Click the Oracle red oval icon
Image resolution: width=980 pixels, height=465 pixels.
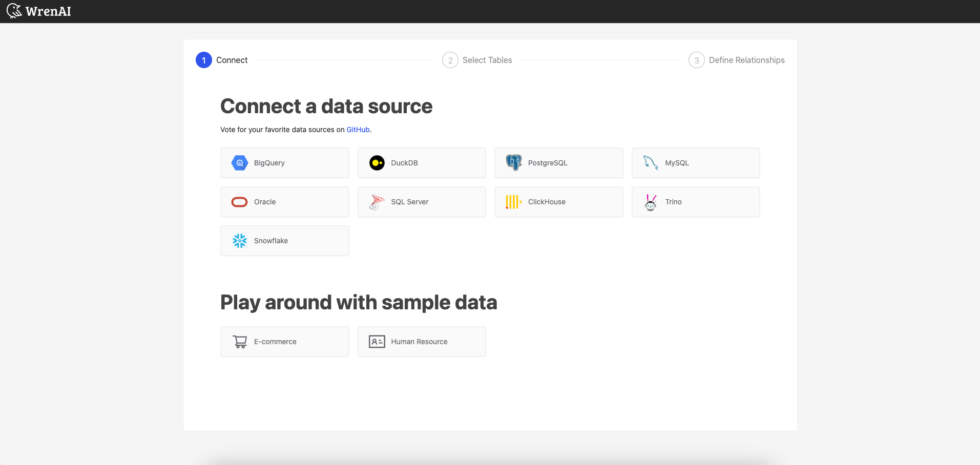[240, 202]
